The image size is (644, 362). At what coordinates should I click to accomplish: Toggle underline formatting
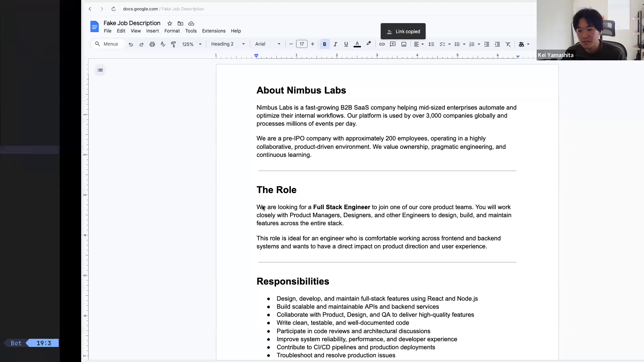pyautogui.click(x=346, y=44)
